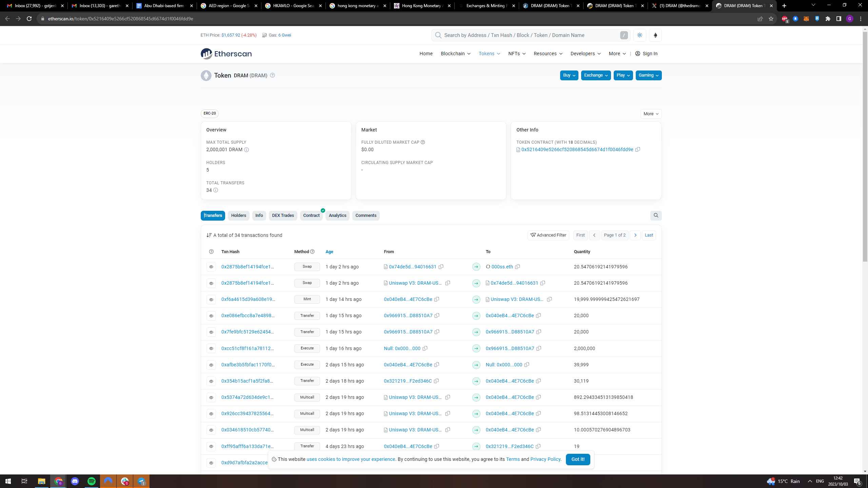Click the search icon beside Comments tab
The width and height of the screenshot is (868, 488).
656,216
